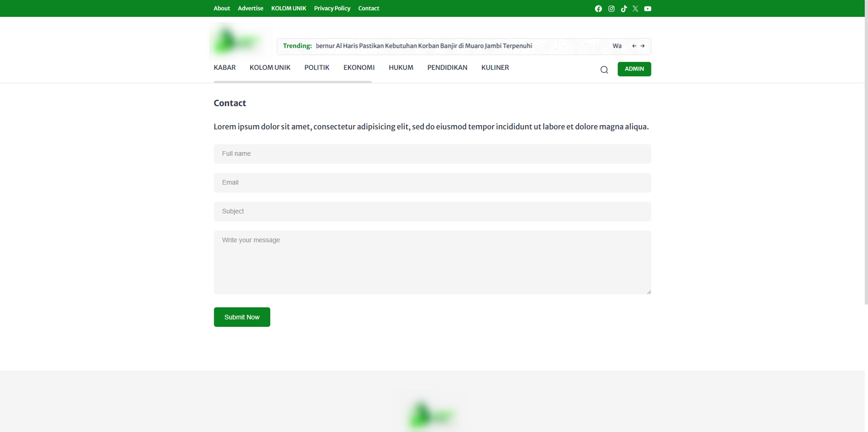Show next trending headline arrow
The height and width of the screenshot is (432, 868).
[642, 46]
